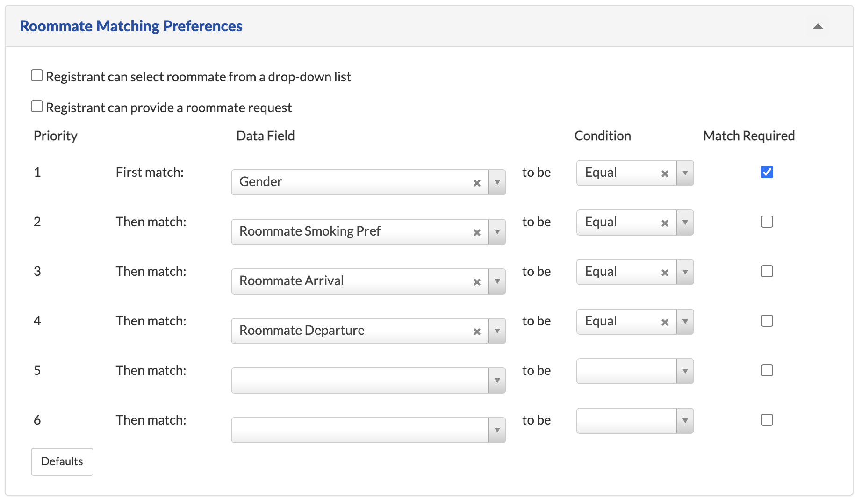Clear Equal condition for priority 2 row
This screenshot has width=862, height=504.
(665, 223)
